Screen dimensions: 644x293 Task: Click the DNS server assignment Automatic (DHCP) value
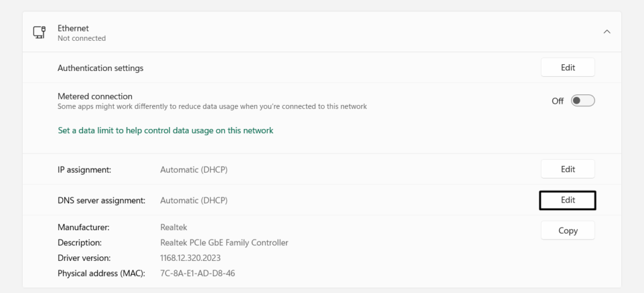[x=194, y=201]
